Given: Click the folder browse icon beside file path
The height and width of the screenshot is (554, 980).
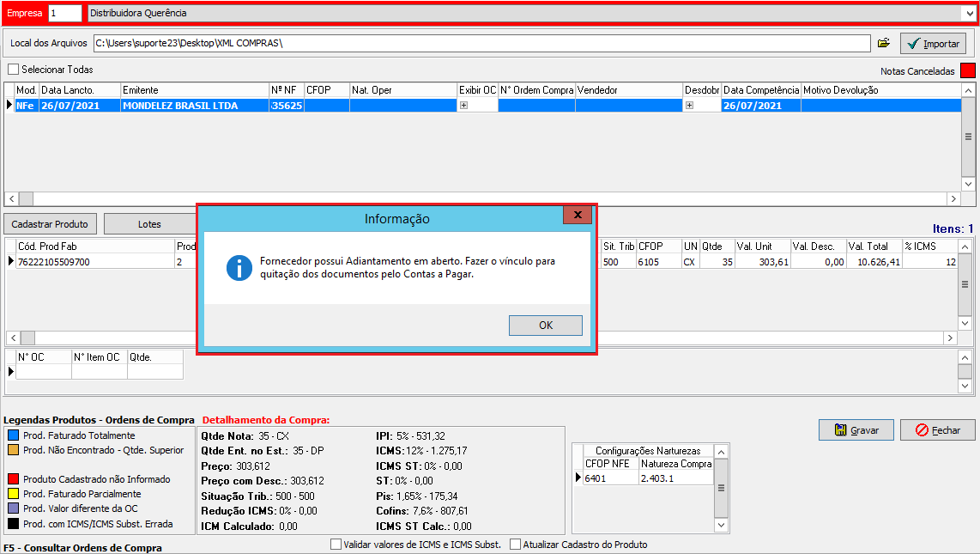Looking at the screenshot, I should pos(883,43).
